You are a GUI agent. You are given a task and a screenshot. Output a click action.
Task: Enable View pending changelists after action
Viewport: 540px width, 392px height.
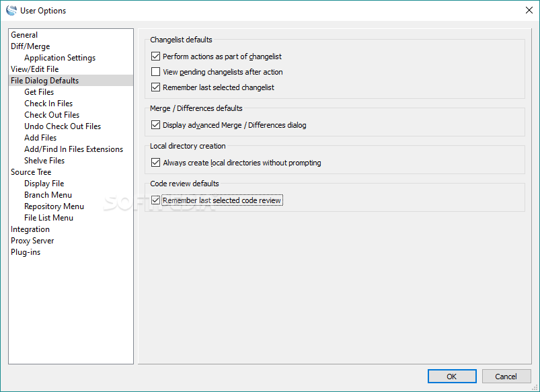pos(156,72)
